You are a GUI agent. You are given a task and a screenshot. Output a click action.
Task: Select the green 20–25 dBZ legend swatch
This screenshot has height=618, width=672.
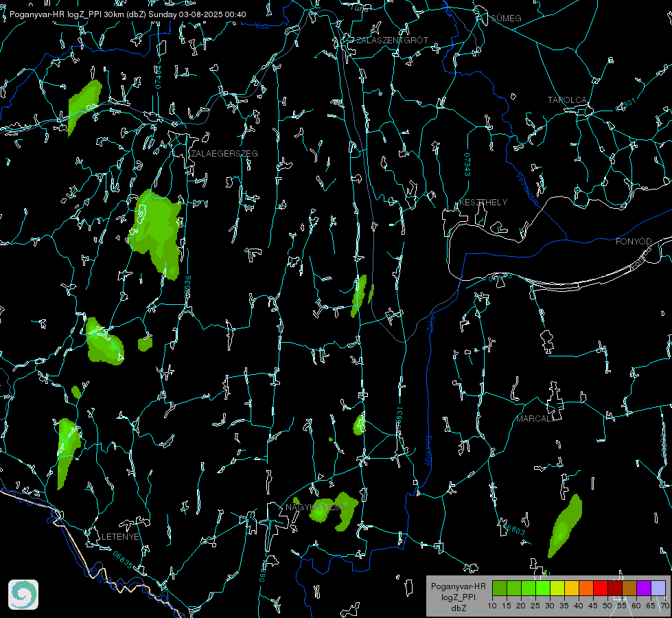pos(529,588)
